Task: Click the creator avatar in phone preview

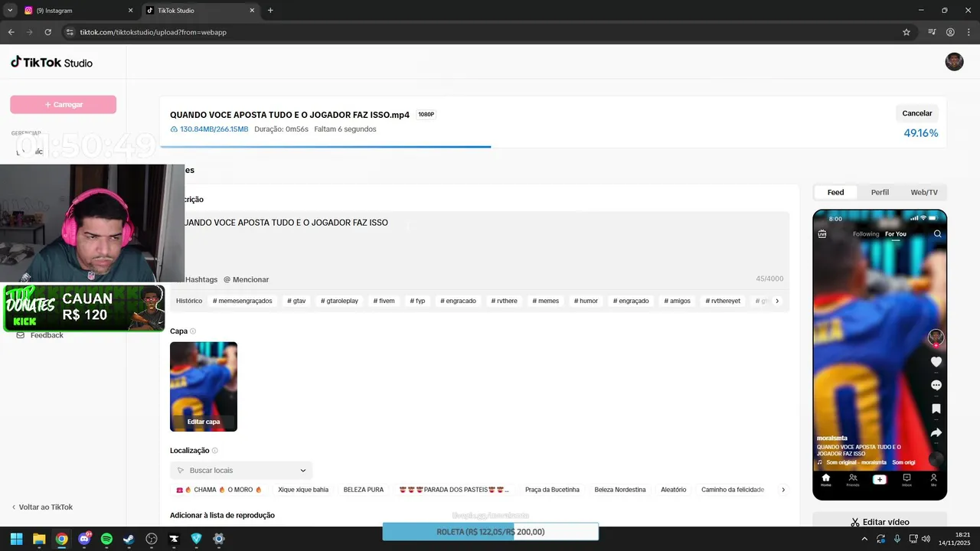Action: point(936,337)
